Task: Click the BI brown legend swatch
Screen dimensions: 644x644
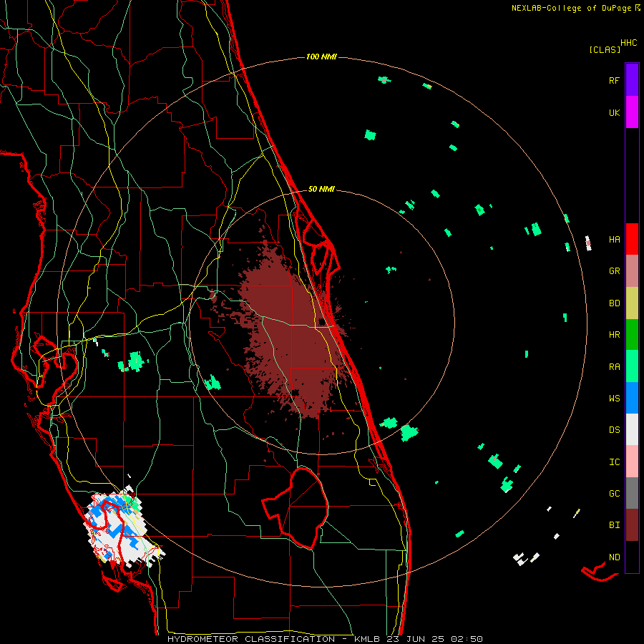Action: (x=632, y=525)
